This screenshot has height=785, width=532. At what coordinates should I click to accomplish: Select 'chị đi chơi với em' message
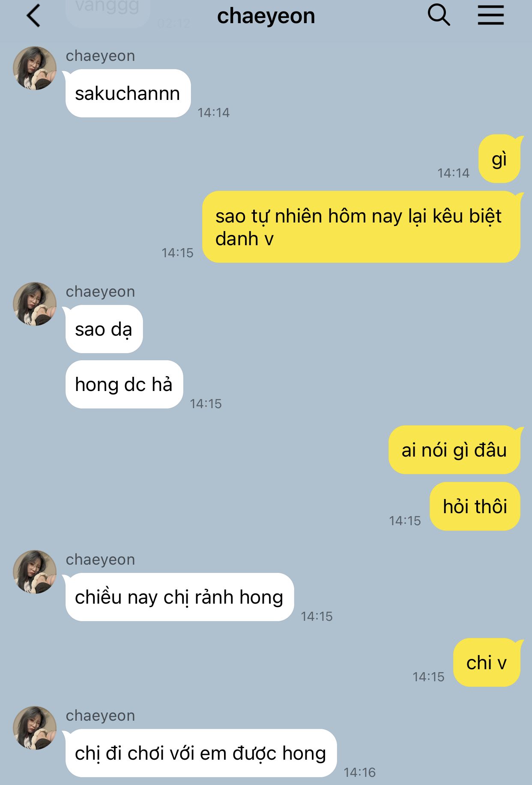coord(200,753)
